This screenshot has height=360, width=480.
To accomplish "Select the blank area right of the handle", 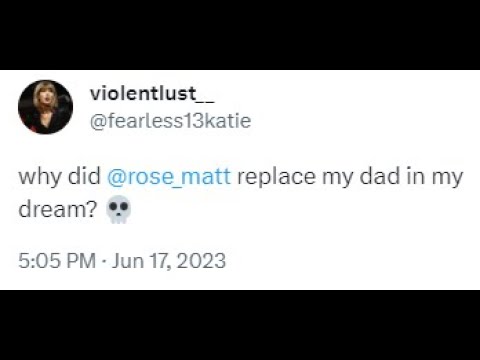I will pos(365,121).
